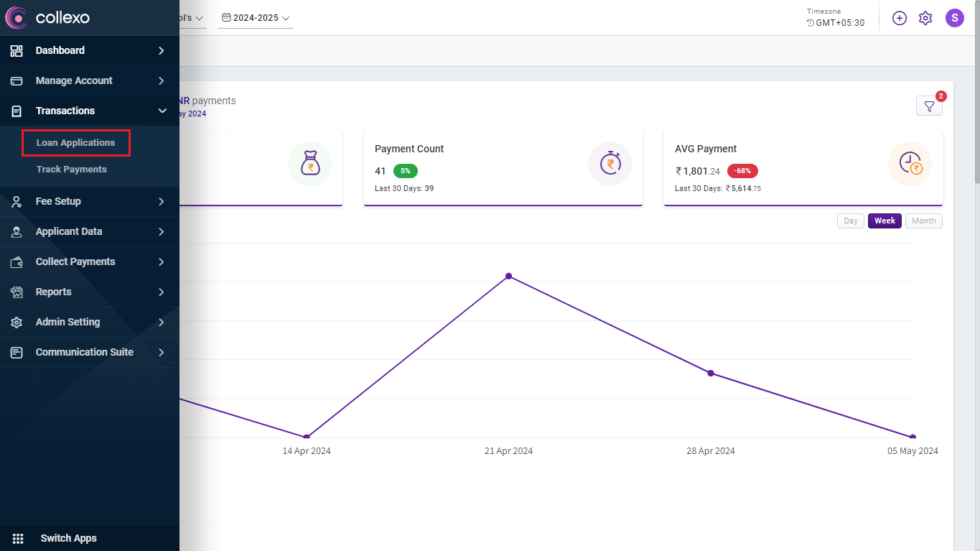This screenshot has height=551, width=980.
Task: Click the Payment Count stopwatch rupee icon
Action: 610,164
